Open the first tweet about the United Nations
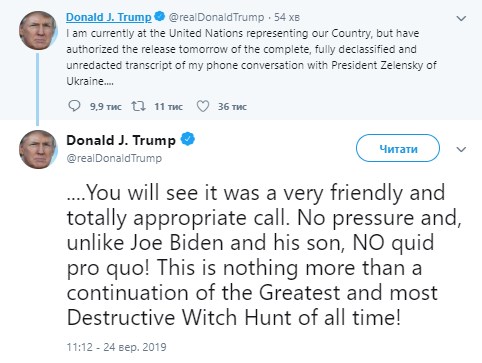The width and height of the screenshot is (482, 363). (251, 57)
